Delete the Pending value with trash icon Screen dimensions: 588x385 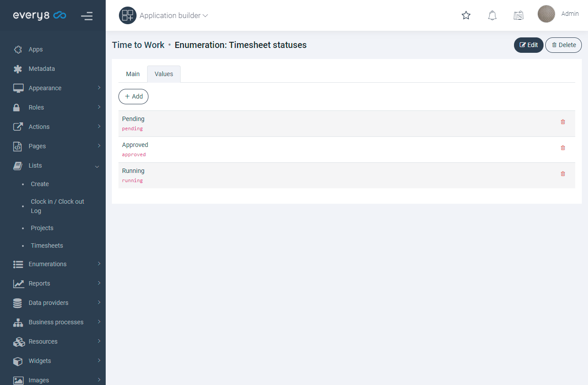click(x=562, y=122)
